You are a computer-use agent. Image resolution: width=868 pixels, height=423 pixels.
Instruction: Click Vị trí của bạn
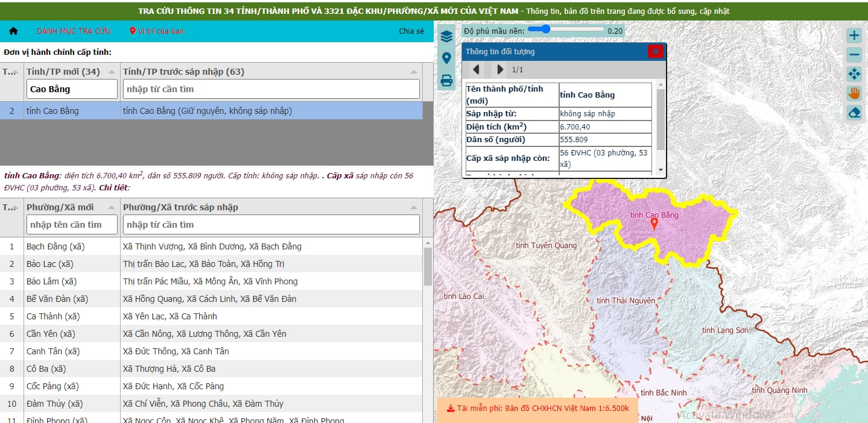[157, 31]
